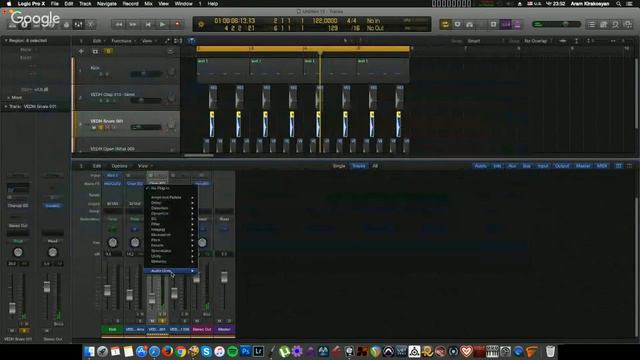640x360 pixels.
Task: Open the Mix menu
Action: tap(149, 4)
